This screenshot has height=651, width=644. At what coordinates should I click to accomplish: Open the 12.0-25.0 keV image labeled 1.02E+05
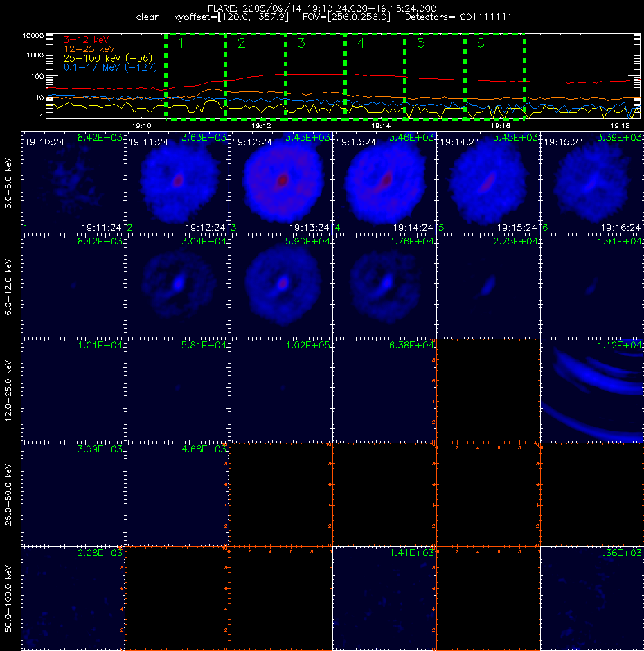(x=280, y=391)
